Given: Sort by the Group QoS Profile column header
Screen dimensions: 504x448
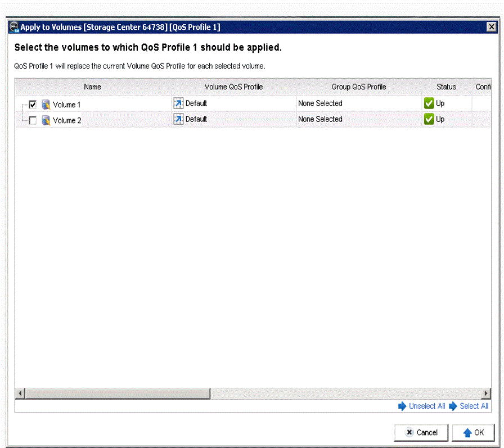Looking at the screenshot, I should pos(359,87).
